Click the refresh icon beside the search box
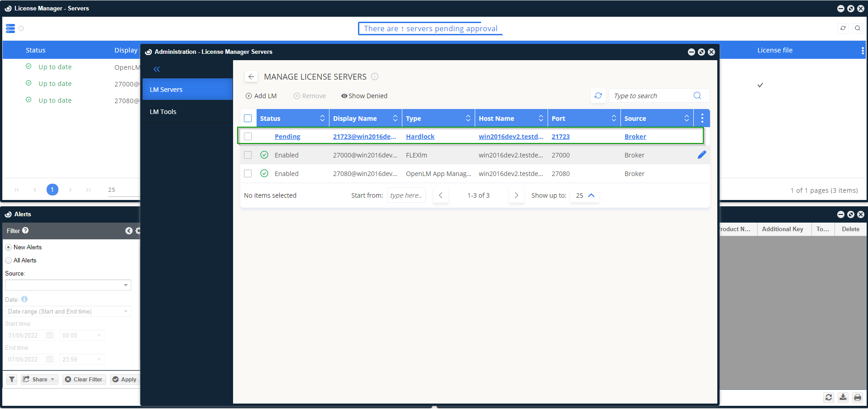 point(598,95)
